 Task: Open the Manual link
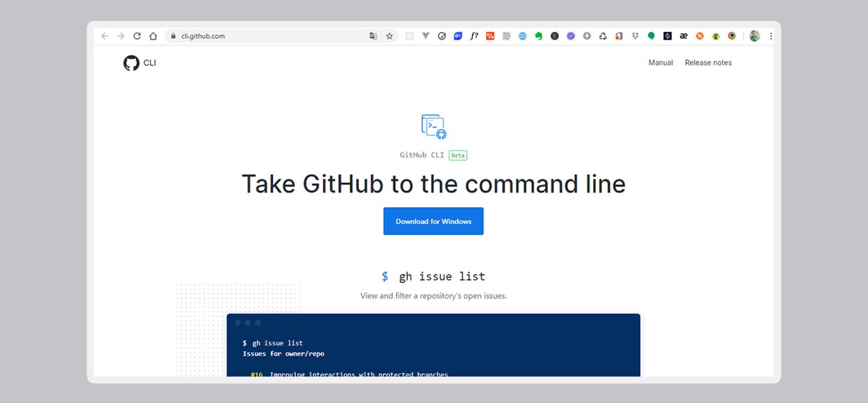[x=660, y=63]
